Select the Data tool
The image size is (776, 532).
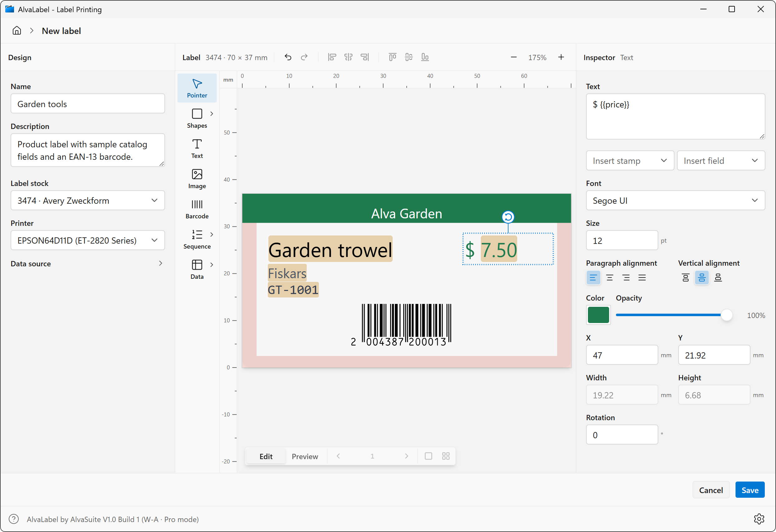(197, 269)
